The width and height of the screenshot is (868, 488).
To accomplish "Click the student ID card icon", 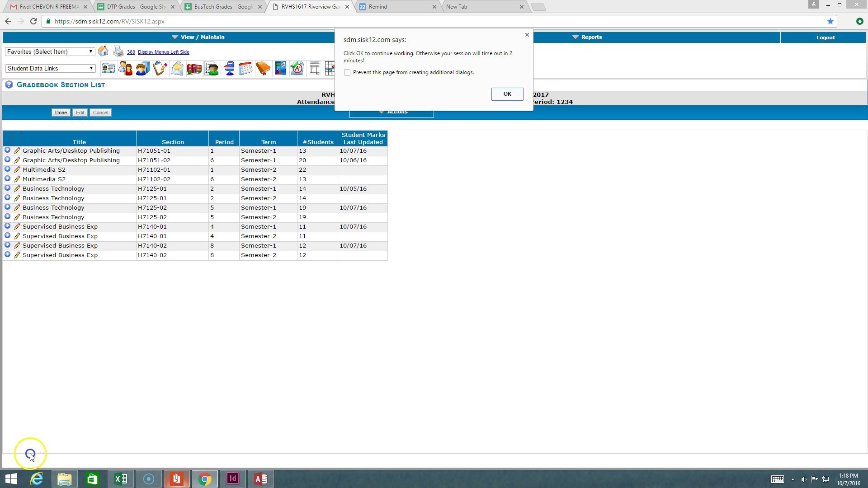I will click(108, 68).
